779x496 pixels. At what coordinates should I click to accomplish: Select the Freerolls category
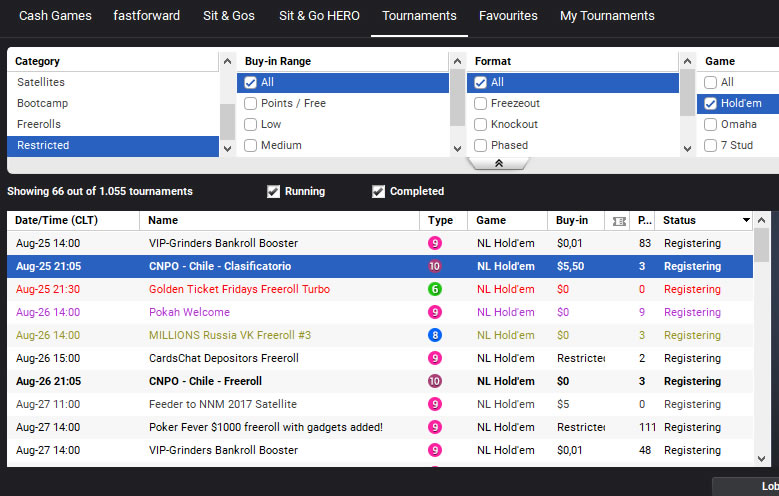[38, 124]
